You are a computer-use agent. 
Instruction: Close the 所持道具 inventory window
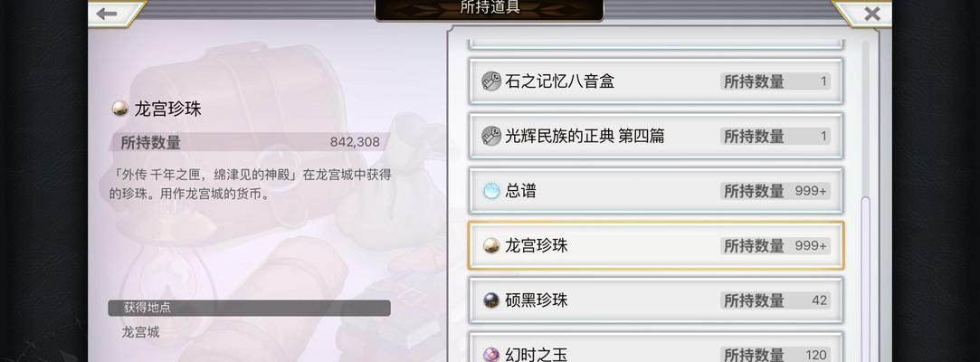coord(871,14)
